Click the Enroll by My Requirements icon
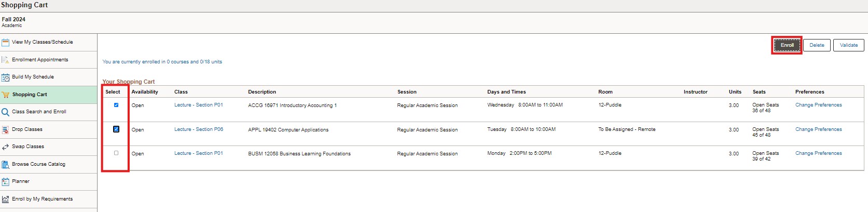The width and height of the screenshot is (868, 212). click(5, 200)
